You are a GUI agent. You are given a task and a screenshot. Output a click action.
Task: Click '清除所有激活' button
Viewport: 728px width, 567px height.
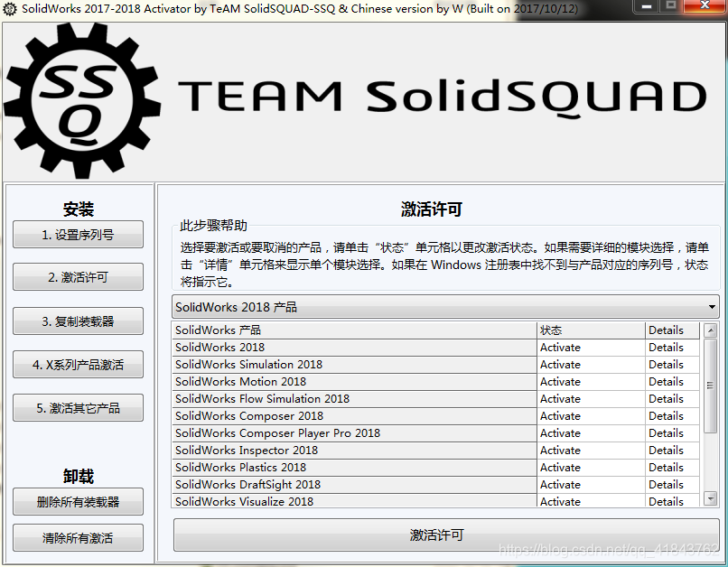78,538
